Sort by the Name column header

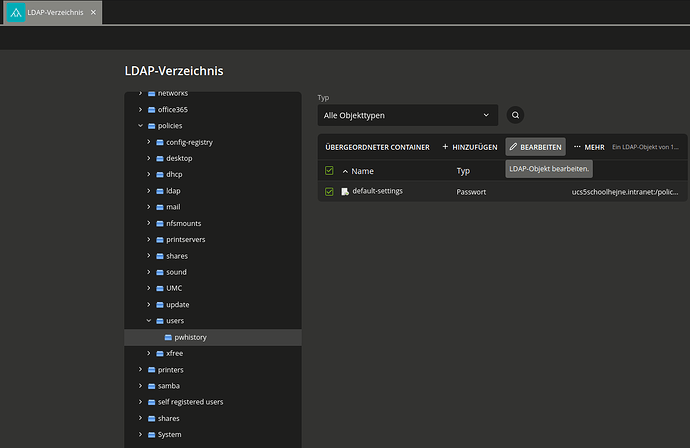click(362, 171)
